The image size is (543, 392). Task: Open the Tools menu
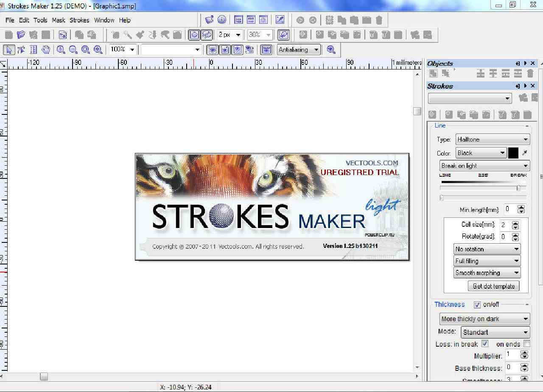point(40,20)
